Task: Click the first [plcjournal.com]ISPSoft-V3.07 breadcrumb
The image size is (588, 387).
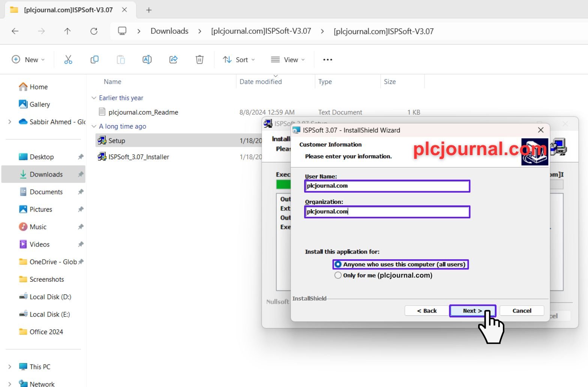Action: point(261,31)
